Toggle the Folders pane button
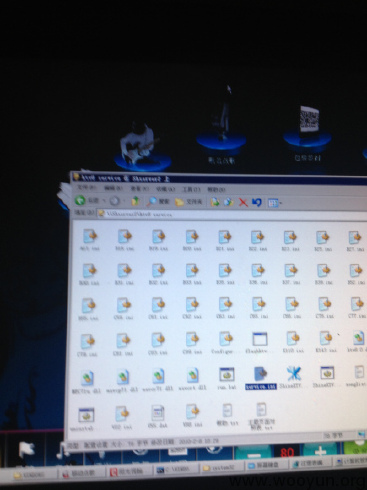Viewport: 367px width, 490px height. coord(189,202)
